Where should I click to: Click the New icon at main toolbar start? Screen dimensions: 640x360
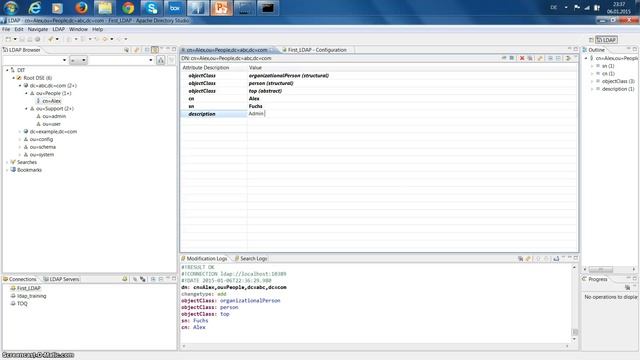coord(8,39)
